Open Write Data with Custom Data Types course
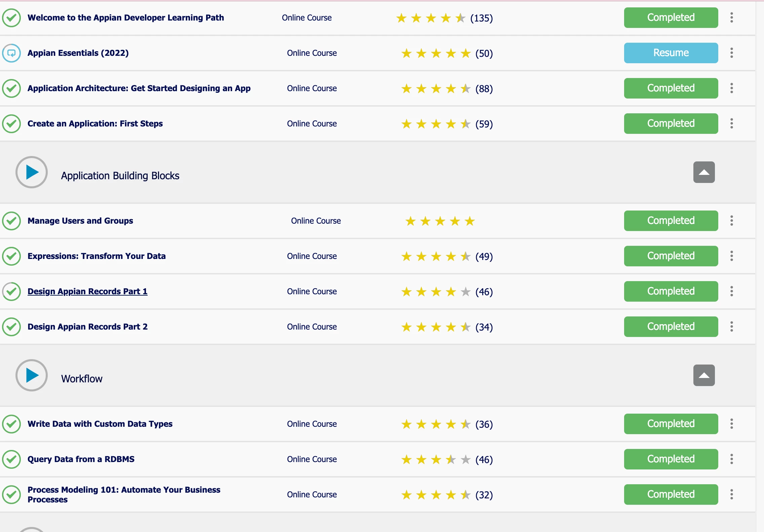 [100, 424]
